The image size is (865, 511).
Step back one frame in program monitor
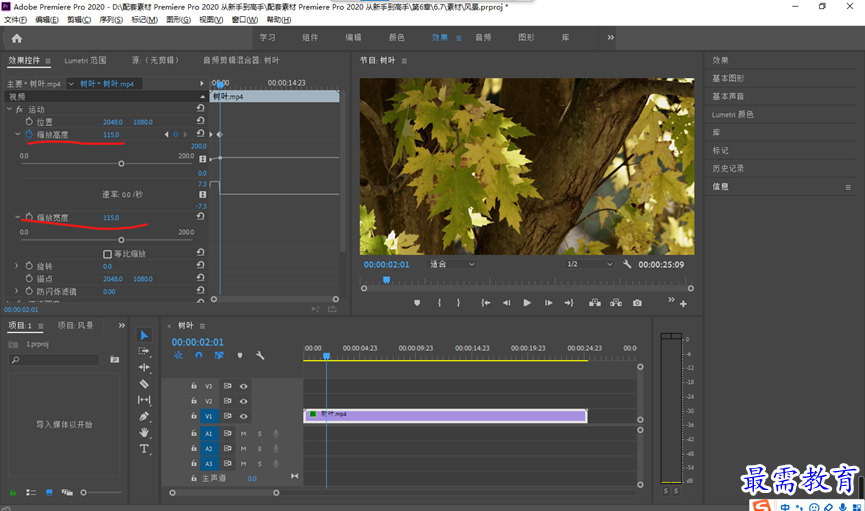(x=506, y=303)
